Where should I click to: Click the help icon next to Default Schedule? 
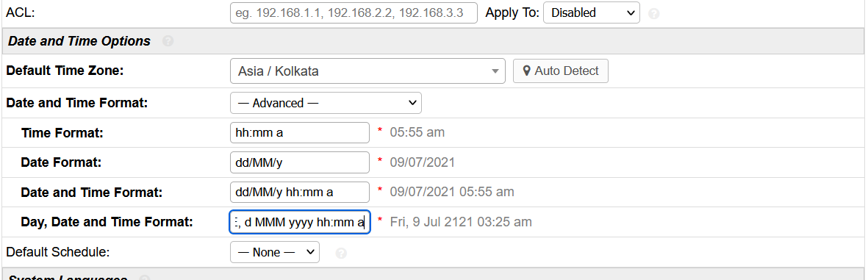(x=342, y=253)
